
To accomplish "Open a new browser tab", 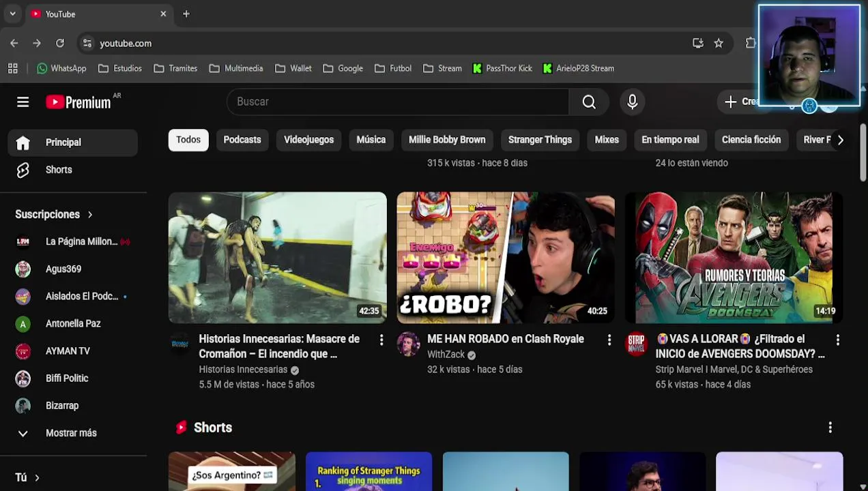I will coord(186,14).
